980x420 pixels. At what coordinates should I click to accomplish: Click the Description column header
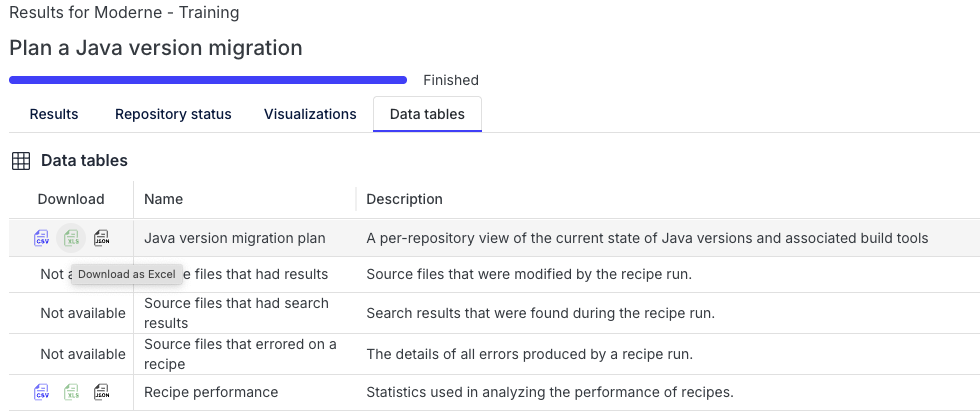pyautogui.click(x=404, y=199)
